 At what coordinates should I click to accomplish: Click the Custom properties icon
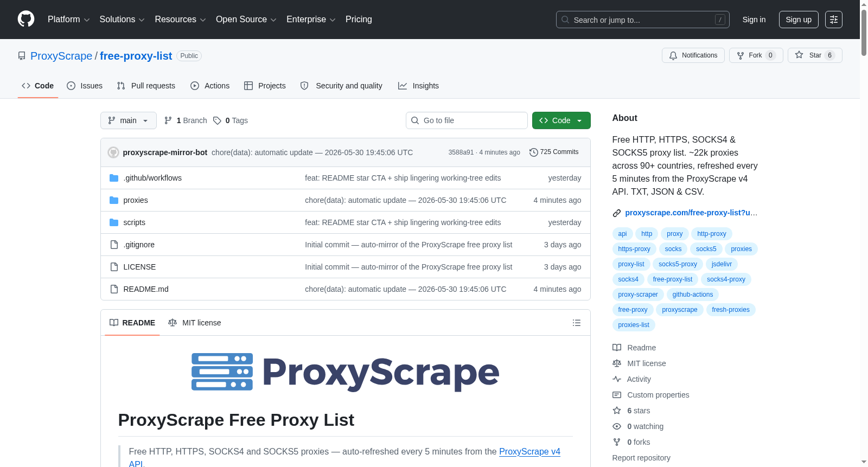(617, 395)
